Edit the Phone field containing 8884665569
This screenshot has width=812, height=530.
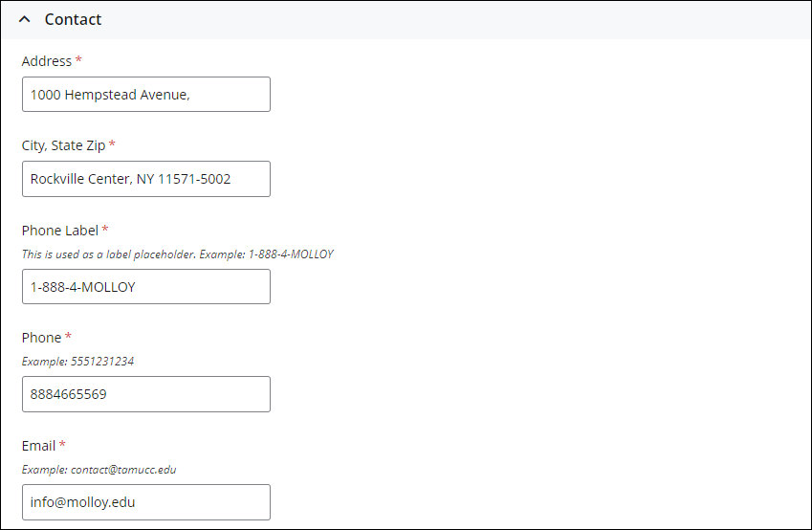(146, 394)
